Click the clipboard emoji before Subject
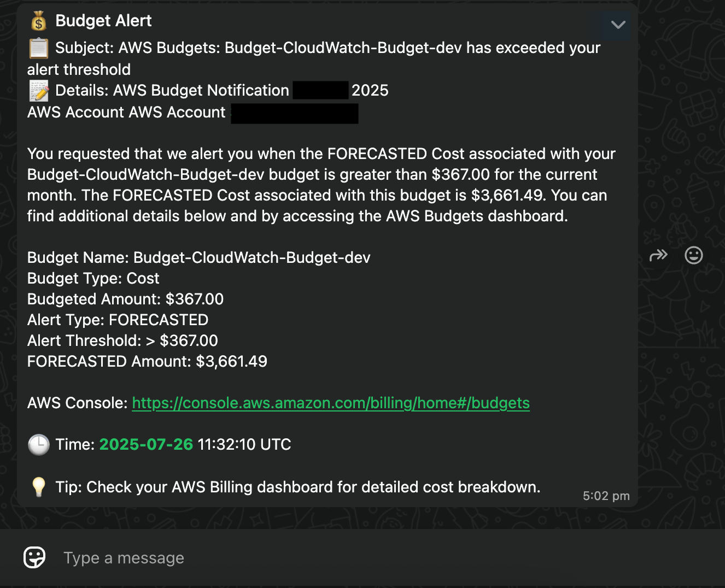The width and height of the screenshot is (725, 588). click(x=39, y=48)
